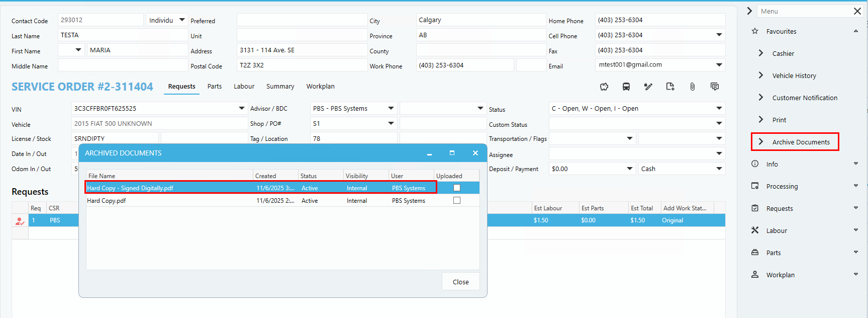
Task: Click the paperclip attachment icon
Action: tap(692, 87)
